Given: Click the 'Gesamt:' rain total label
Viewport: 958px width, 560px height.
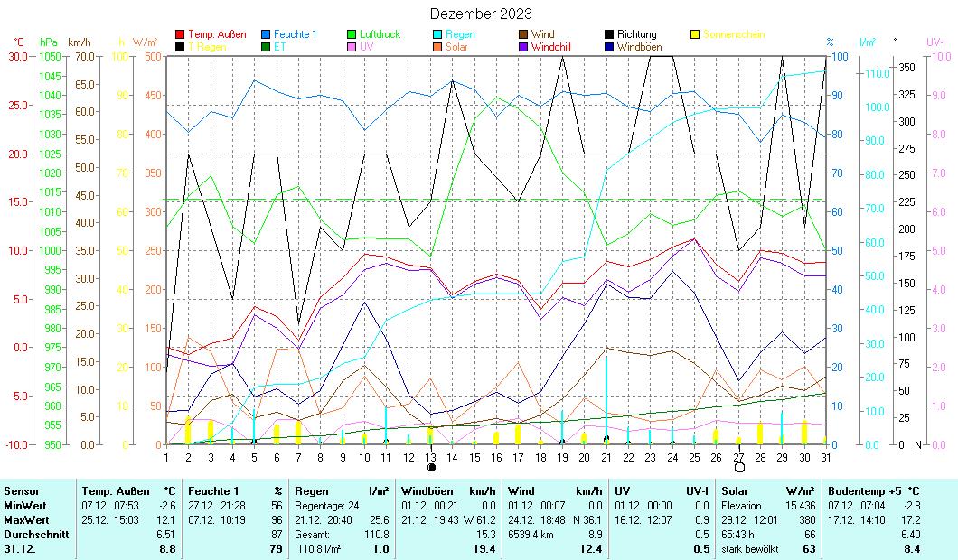Looking at the screenshot, I should (312, 535).
